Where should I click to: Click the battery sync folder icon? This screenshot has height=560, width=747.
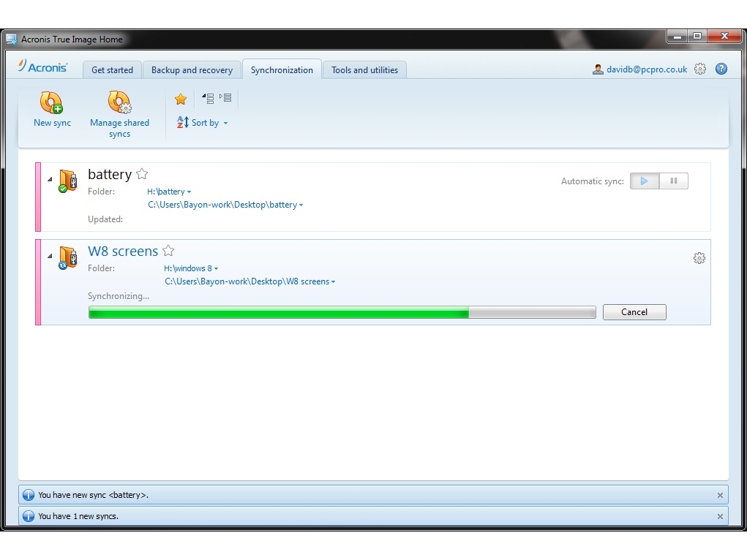click(67, 181)
